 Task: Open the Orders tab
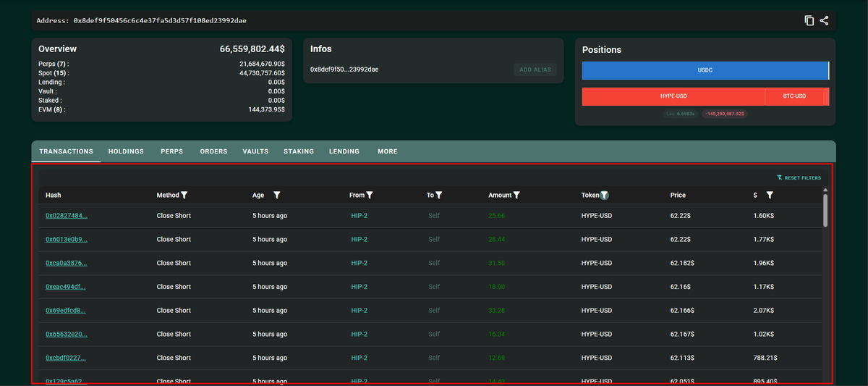click(x=213, y=151)
